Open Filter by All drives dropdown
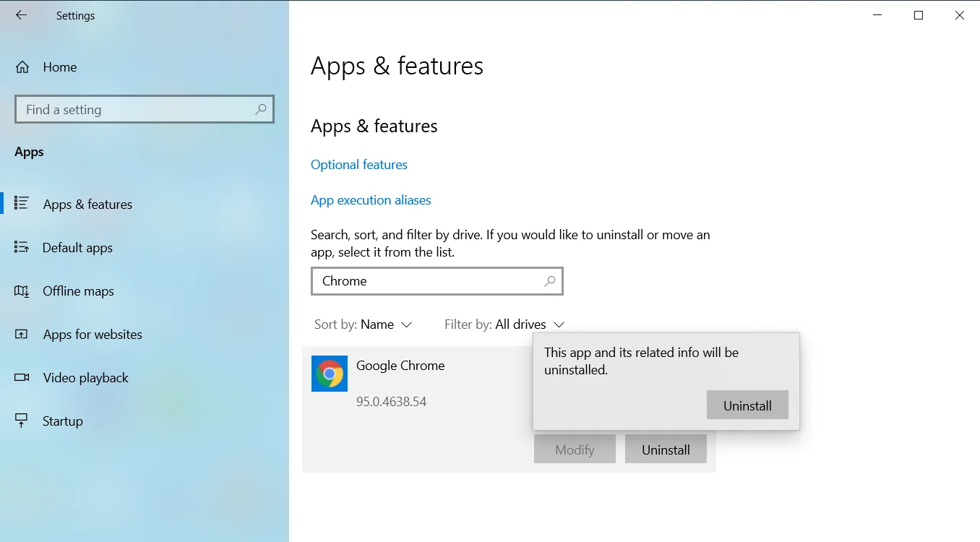Screen dimensions: 980x542 (x=504, y=324)
